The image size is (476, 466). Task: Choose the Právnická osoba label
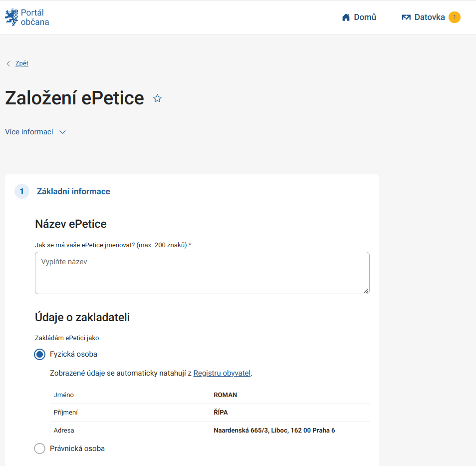tap(77, 449)
